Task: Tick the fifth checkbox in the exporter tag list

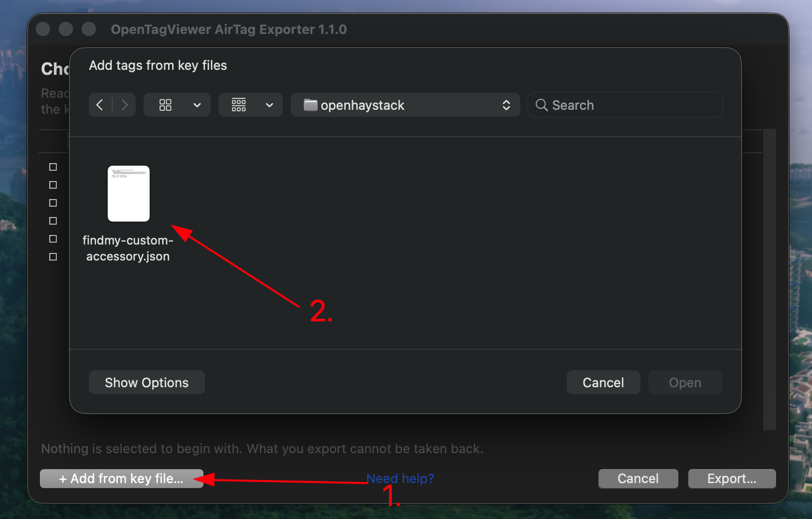Action: (53, 239)
